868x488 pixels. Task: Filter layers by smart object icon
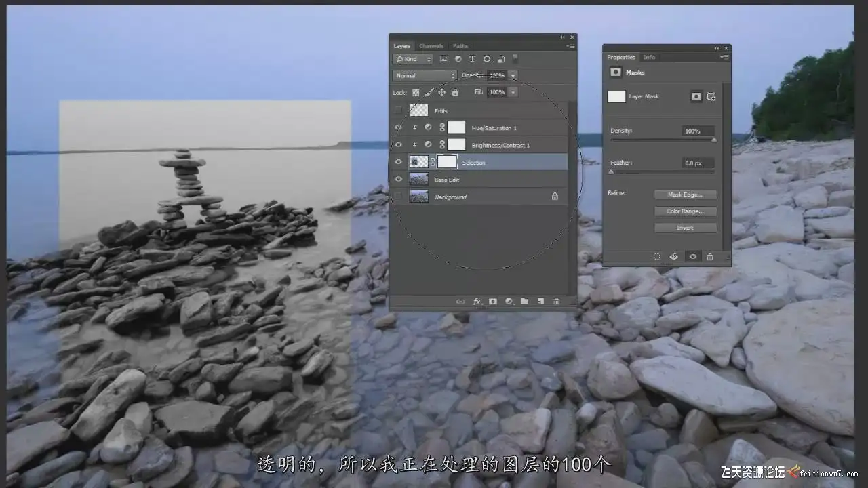pos(501,59)
